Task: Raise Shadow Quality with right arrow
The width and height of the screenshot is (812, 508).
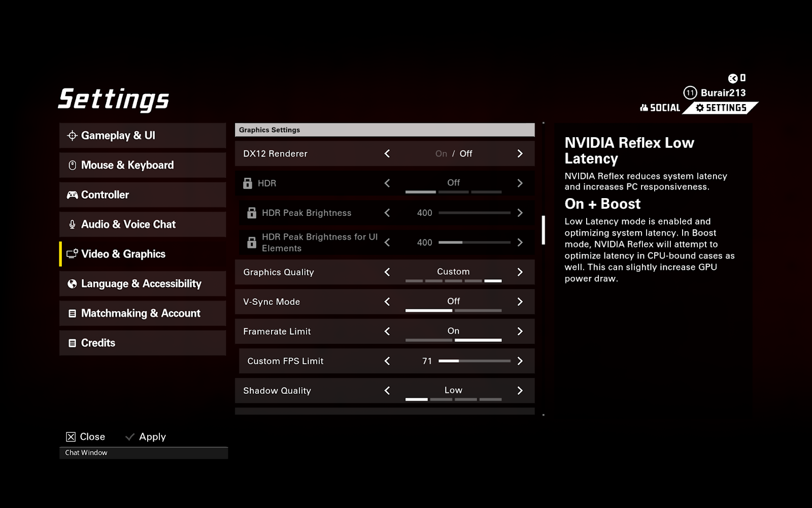Action: click(520, 391)
